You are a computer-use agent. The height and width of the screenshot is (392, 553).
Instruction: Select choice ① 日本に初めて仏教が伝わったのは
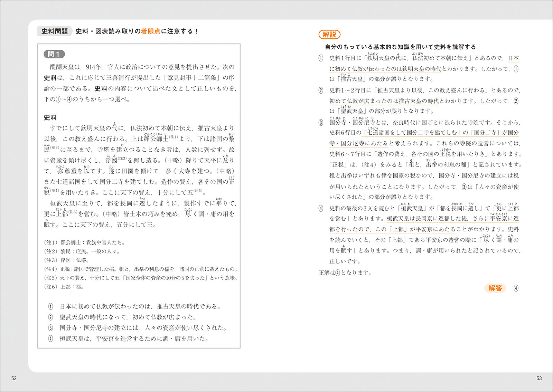135,306
